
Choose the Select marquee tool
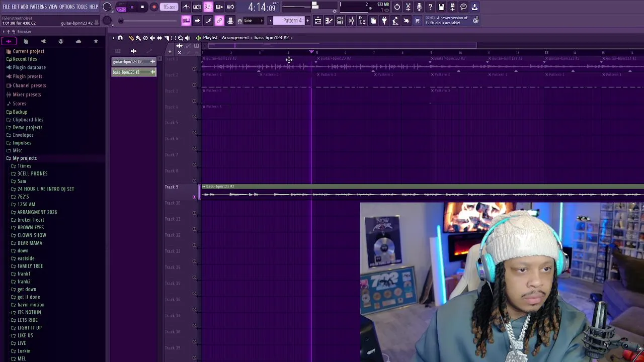pyautogui.click(x=174, y=38)
